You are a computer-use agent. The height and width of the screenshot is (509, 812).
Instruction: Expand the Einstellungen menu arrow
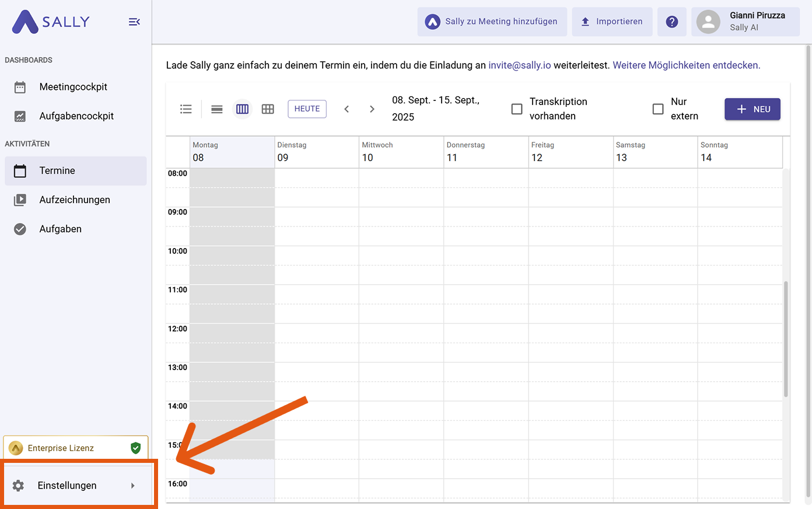pos(133,486)
